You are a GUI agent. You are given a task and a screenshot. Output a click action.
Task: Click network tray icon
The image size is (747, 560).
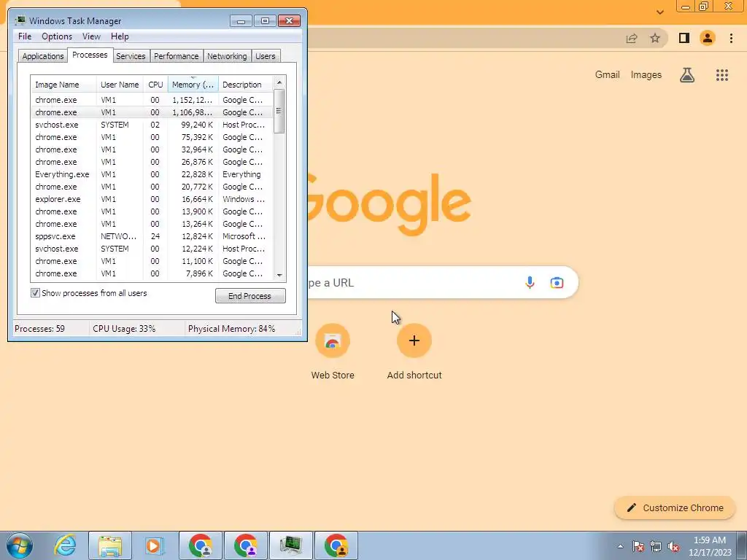pos(656,546)
